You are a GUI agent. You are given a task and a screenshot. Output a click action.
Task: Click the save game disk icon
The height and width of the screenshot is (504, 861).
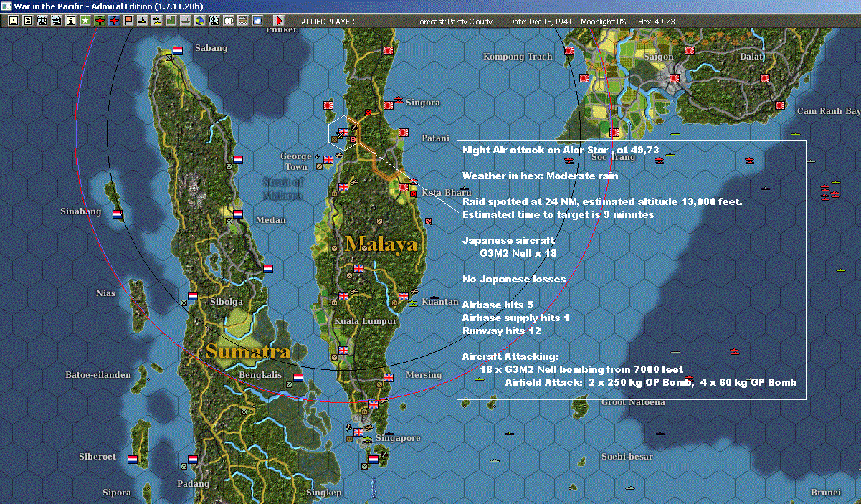14,21
